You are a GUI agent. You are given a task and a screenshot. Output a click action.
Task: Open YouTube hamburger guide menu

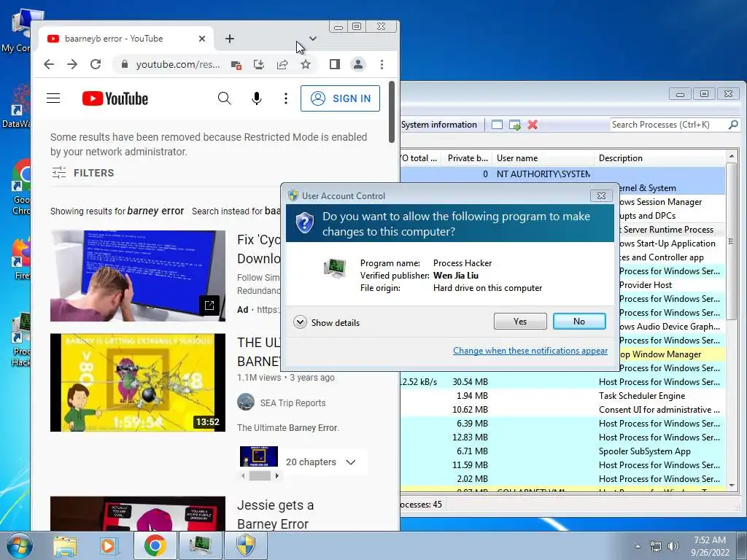coord(53,98)
